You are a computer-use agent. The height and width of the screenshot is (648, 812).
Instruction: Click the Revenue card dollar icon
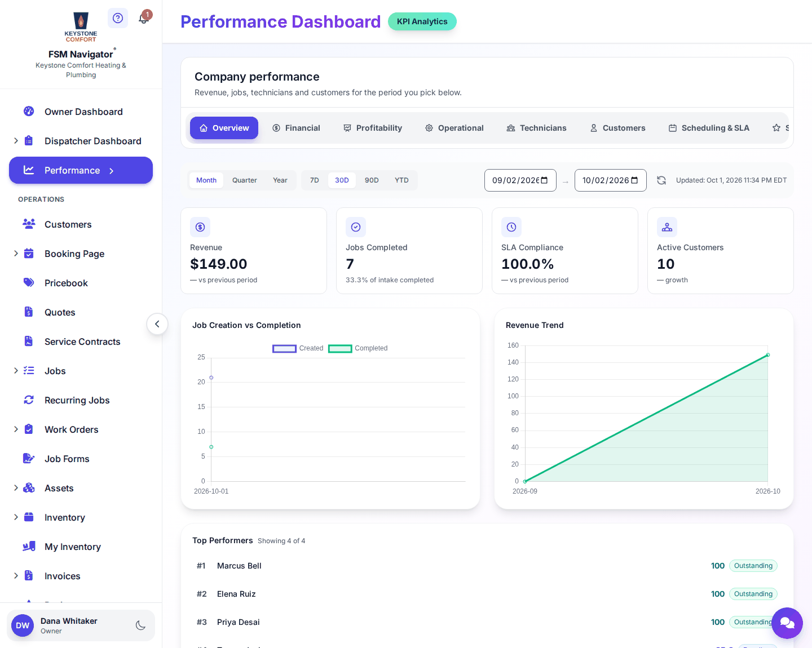pos(200,227)
